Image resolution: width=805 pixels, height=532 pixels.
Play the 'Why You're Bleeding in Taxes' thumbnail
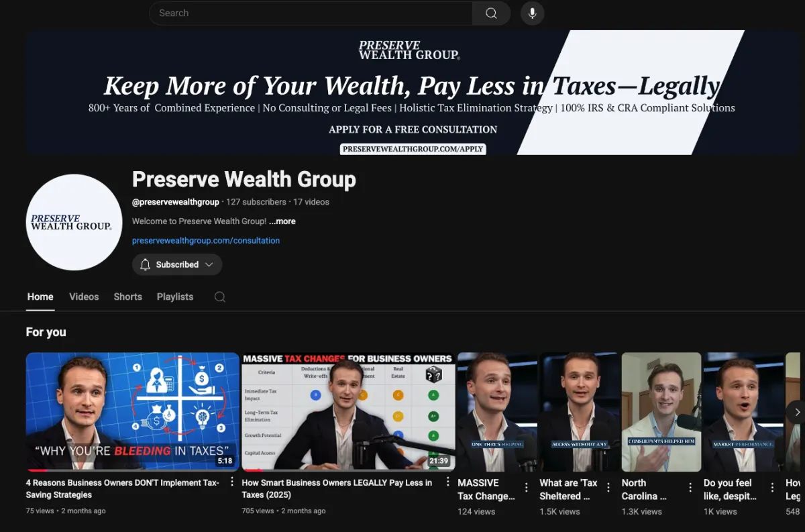pos(133,411)
